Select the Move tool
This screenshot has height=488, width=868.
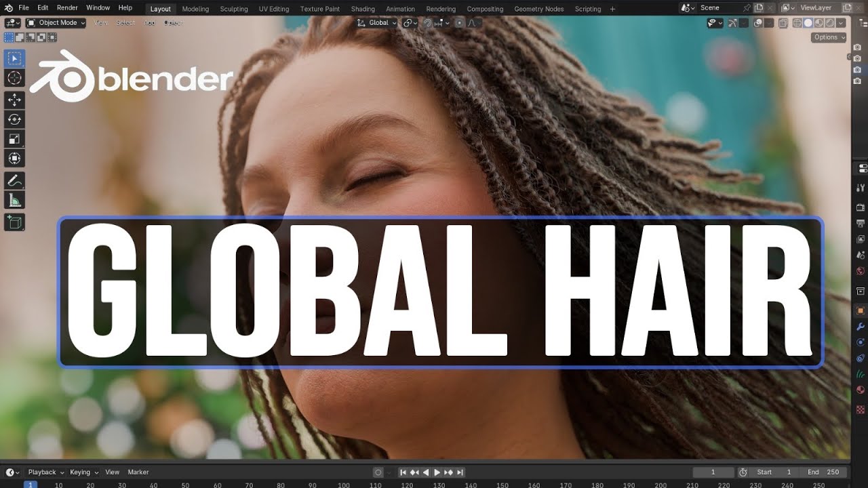pyautogui.click(x=14, y=100)
